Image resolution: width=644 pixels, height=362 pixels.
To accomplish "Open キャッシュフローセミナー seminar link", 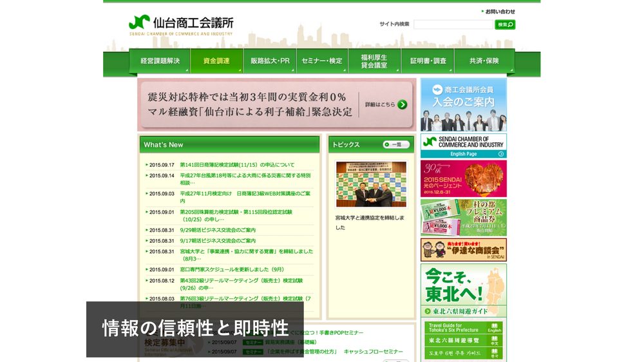I will point(334,352).
